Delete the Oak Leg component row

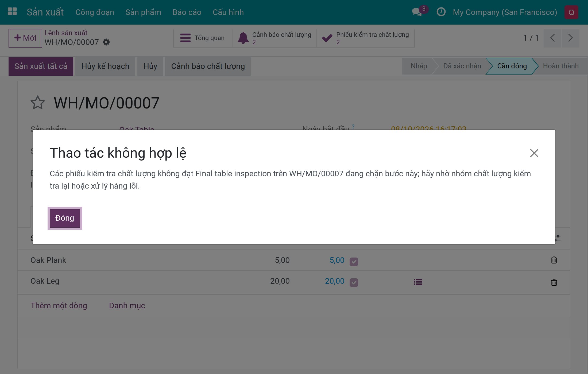coord(554,282)
